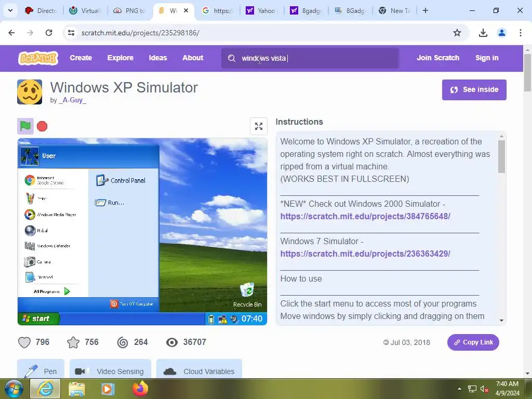Show hidden tray icons arrow
Screen dimensions: 532x399
[459, 389]
